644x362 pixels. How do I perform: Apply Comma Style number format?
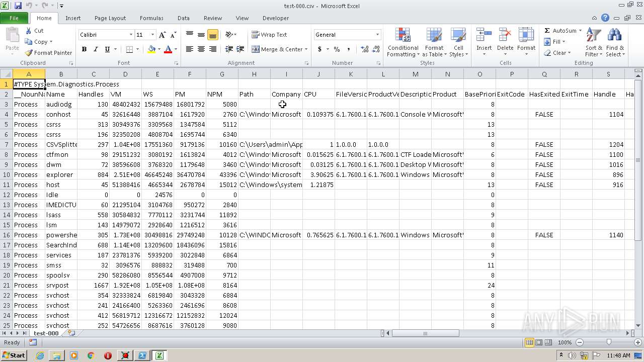pyautogui.click(x=348, y=49)
